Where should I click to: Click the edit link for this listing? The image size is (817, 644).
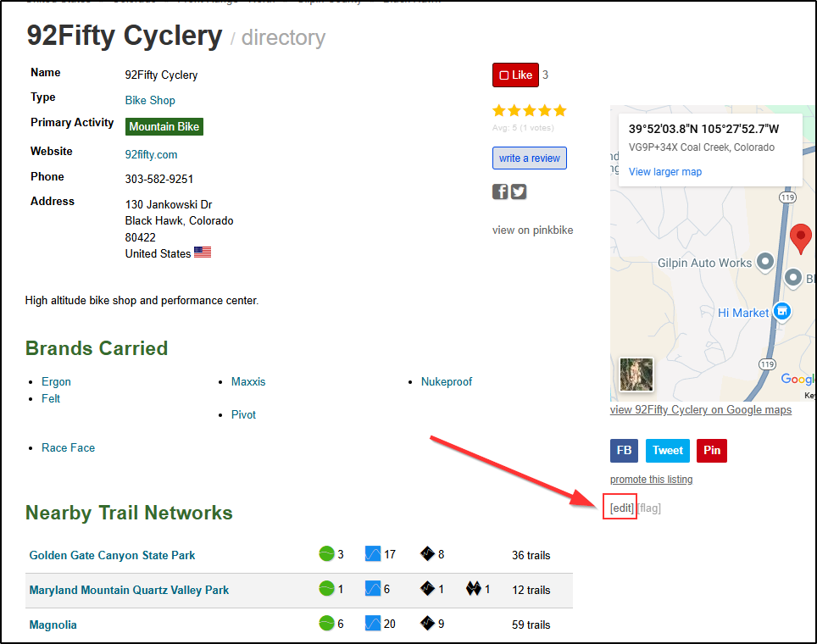click(621, 508)
